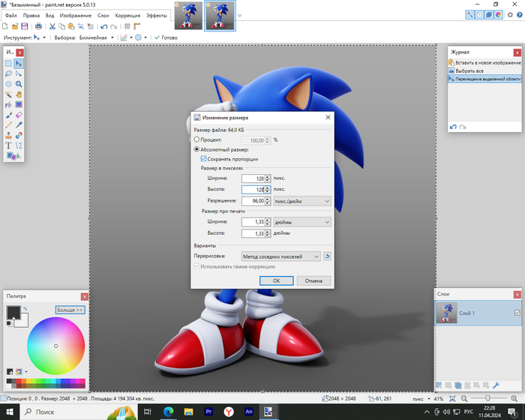Reset resampling with the blue arrow icon
The image size is (525, 420).
pos(328,256)
